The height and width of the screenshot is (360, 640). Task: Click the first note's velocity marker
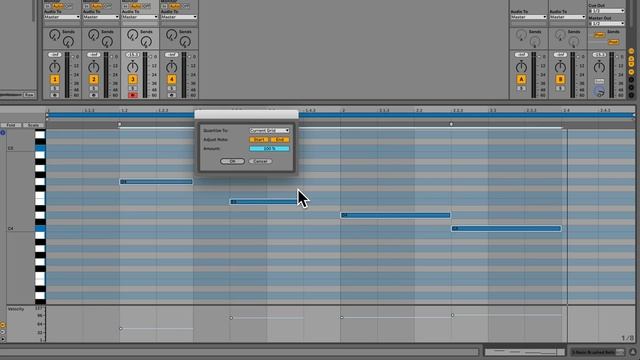coord(120,329)
